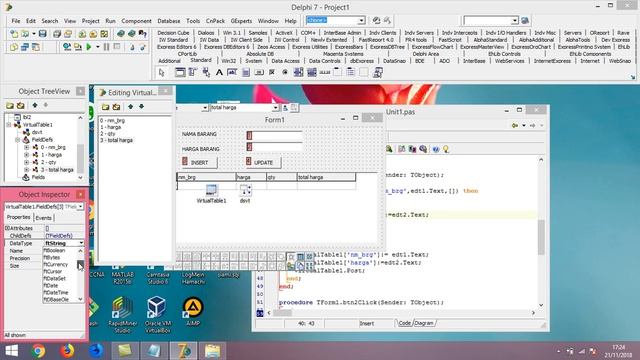Click the dsvt datasource component on Form1
The width and height of the screenshot is (640, 360).
[x=245, y=190]
